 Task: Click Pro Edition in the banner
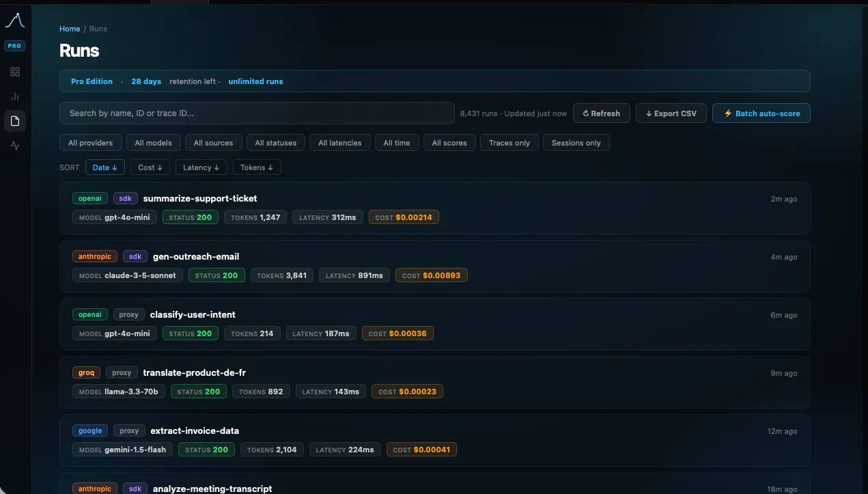92,81
